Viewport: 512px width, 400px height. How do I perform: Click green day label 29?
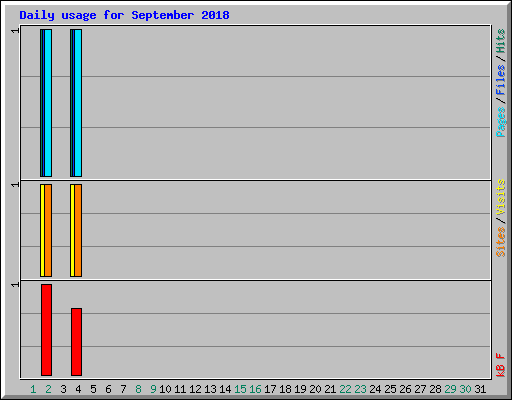tap(450, 389)
